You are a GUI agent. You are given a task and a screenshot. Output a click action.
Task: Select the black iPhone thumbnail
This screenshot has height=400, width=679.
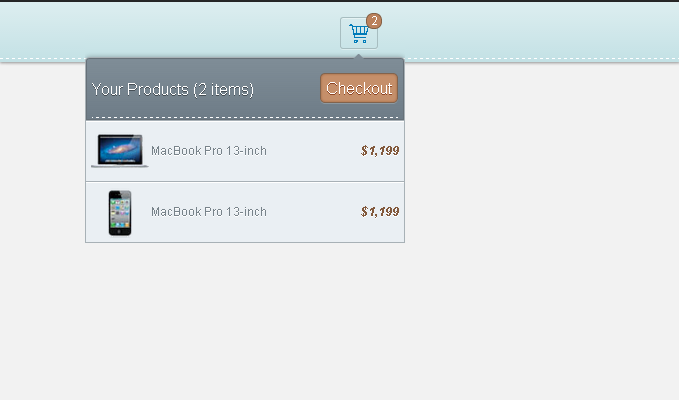[120, 213]
